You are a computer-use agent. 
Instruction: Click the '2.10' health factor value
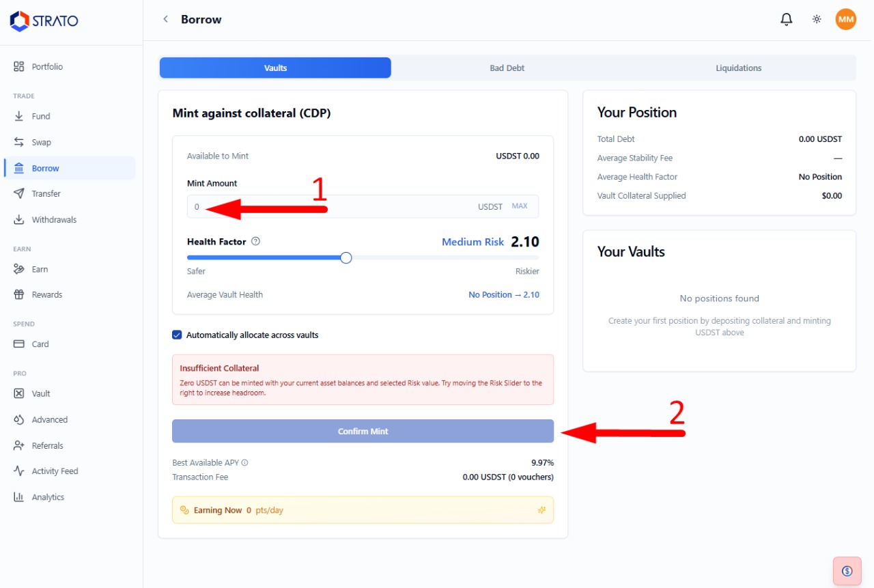525,242
